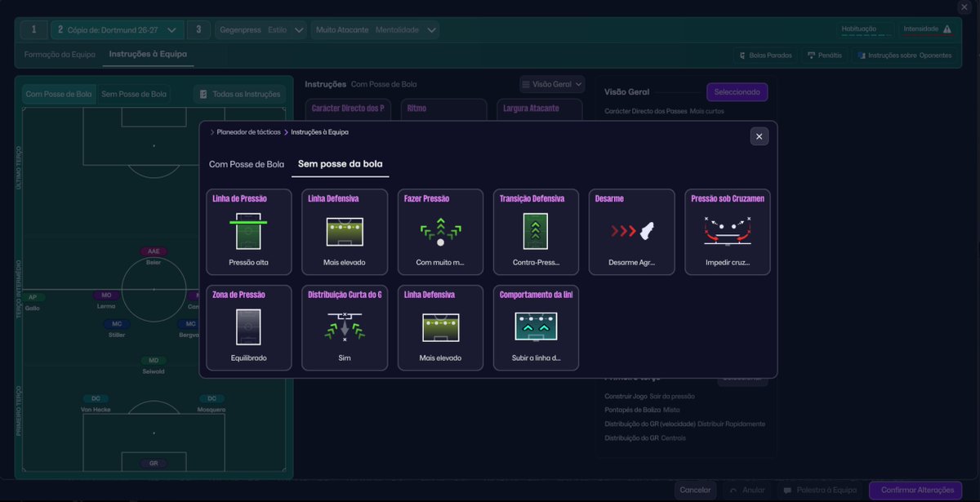The width and height of the screenshot is (980, 502).
Task: Expand the Cópia de Dortmund 26-27 dropdown
Action: pos(117,30)
